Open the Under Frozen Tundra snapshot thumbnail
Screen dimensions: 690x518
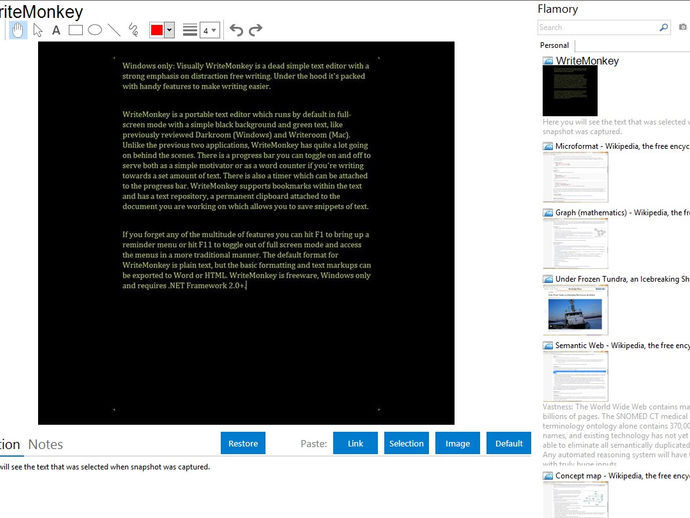click(x=576, y=310)
